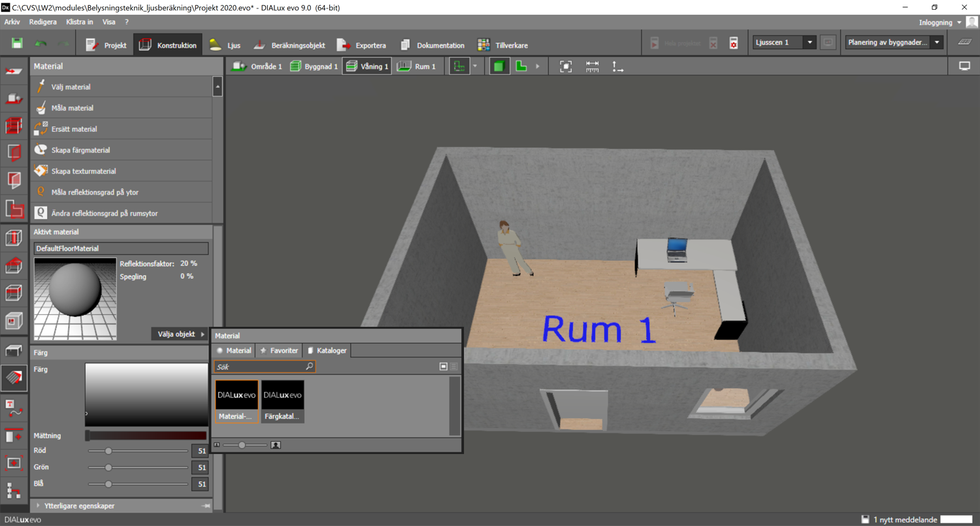Click the Välja objekt button
The height and width of the screenshot is (526, 980).
click(180, 334)
